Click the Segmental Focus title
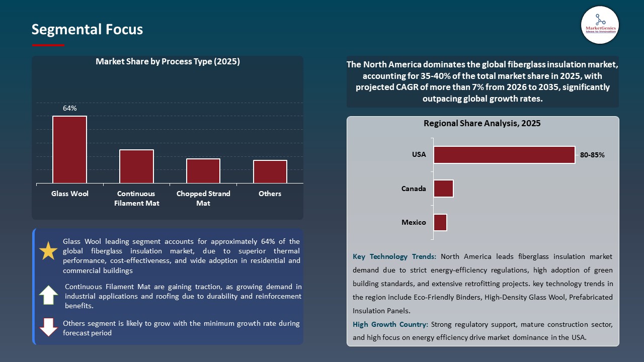Image resolution: width=644 pixels, height=362 pixels. (87, 30)
